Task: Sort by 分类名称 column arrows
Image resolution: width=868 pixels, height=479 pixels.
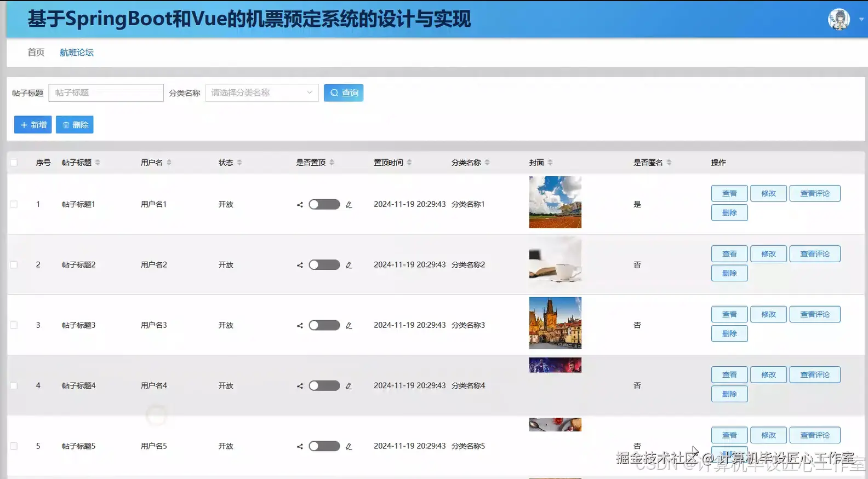Action: pyautogui.click(x=487, y=163)
